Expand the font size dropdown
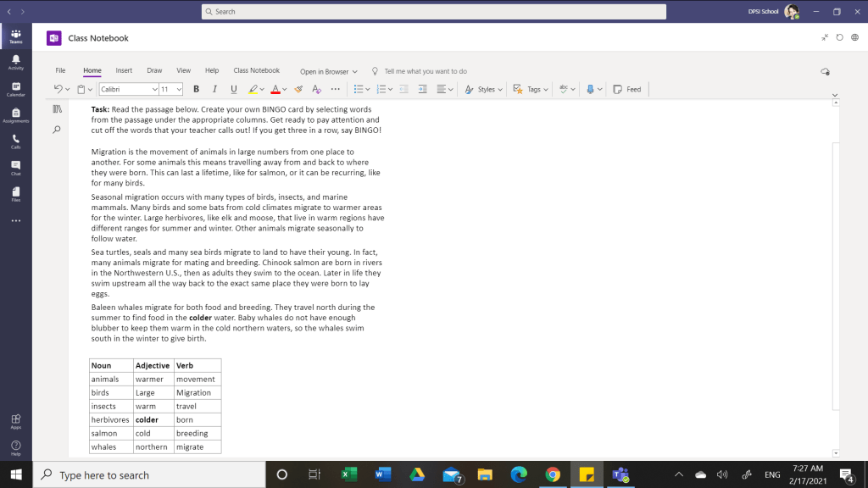This screenshot has width=868, height=488. [x=179, y=89]
